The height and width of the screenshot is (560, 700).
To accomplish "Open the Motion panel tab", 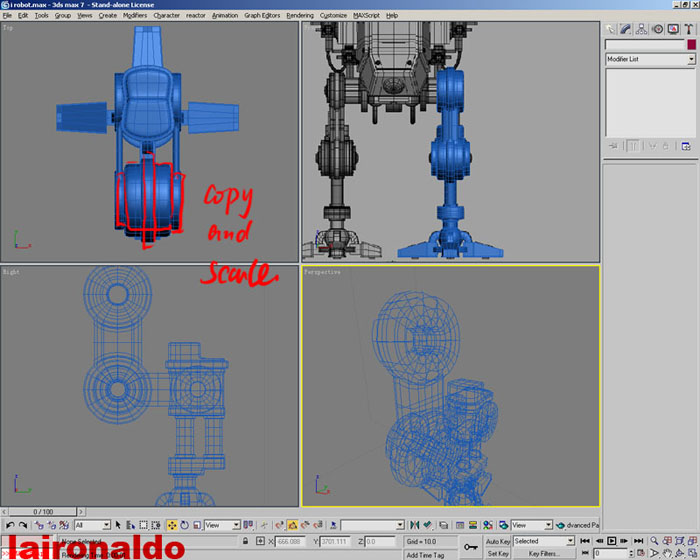I will coord(657,29).
